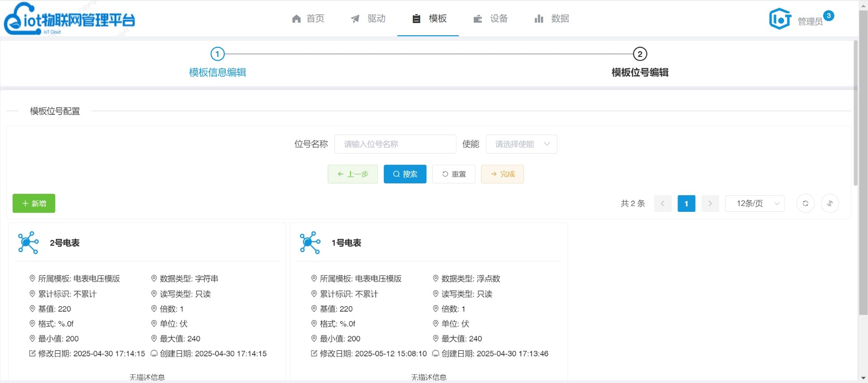The image size is (868, 383).
Task: Click the 2号电表 network node icon
Action: point(28,243)
